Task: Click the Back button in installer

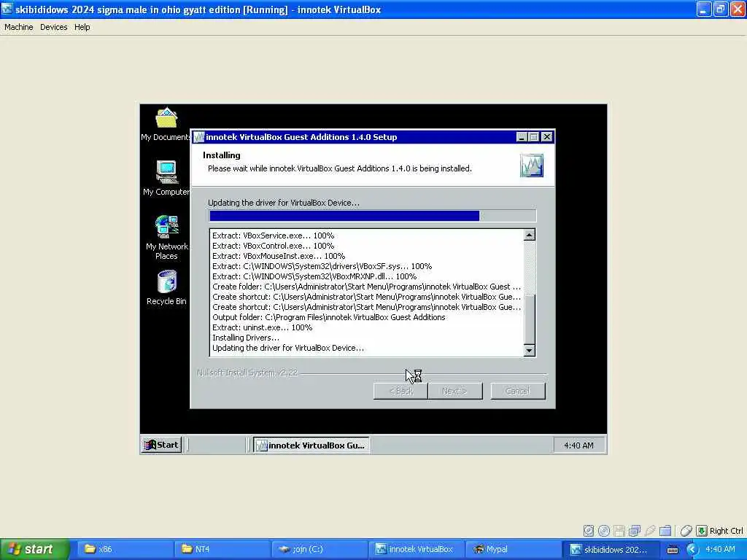Action: click(400, 391)
